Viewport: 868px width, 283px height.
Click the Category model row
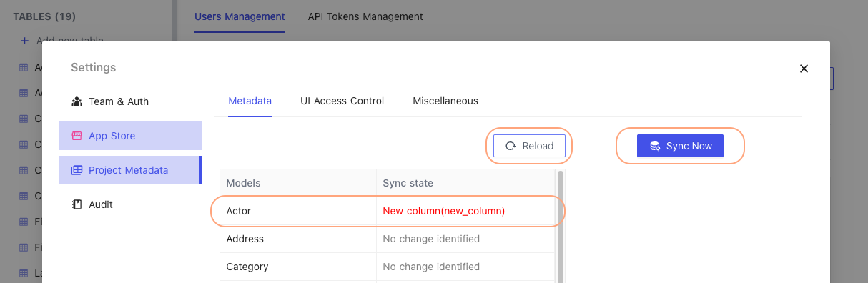tap(387, 267)
